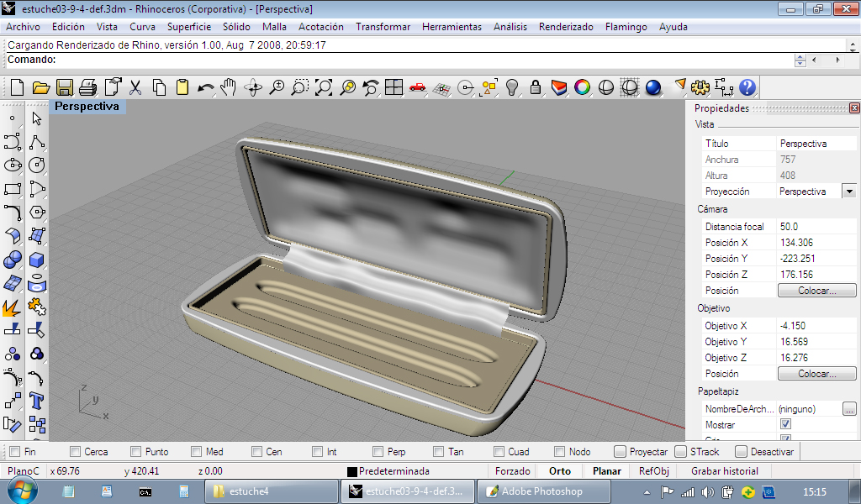Click the Zoom Extents icon

click(324, 87)
